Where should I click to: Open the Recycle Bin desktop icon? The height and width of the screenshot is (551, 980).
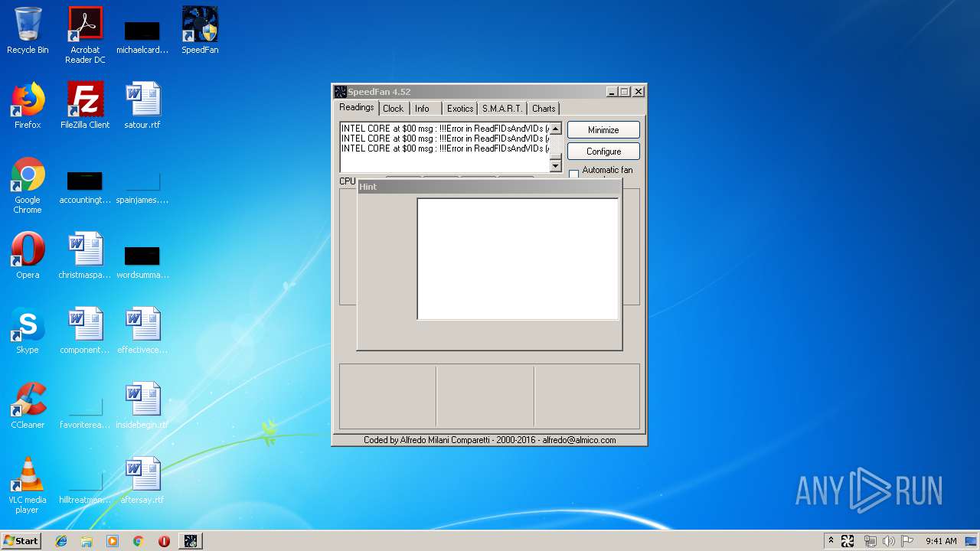pos(28,31)
